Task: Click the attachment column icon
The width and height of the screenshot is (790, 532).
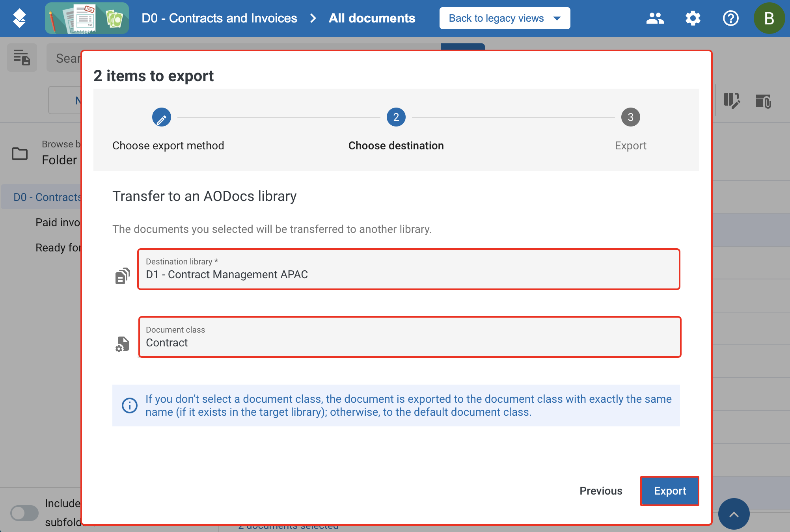Action: (763, 101)
